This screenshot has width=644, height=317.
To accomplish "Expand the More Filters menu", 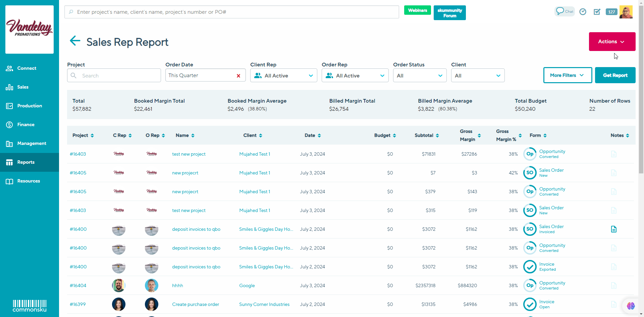I will coord(567,75).
